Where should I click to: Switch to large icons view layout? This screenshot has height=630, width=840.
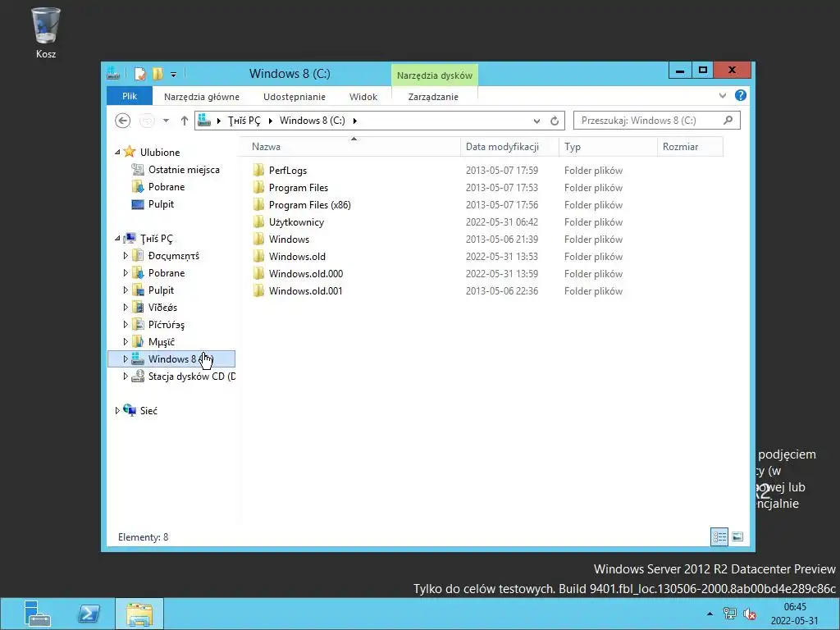[737, 536]
